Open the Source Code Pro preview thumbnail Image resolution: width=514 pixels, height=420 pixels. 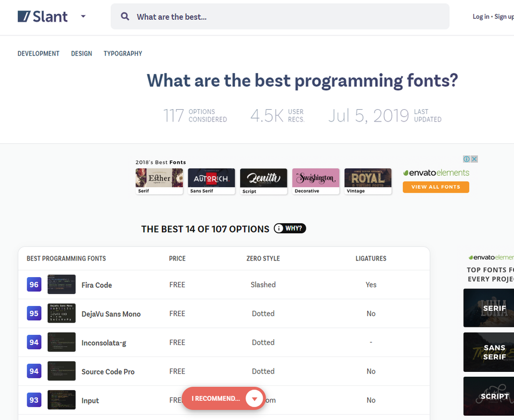(62, 371)
